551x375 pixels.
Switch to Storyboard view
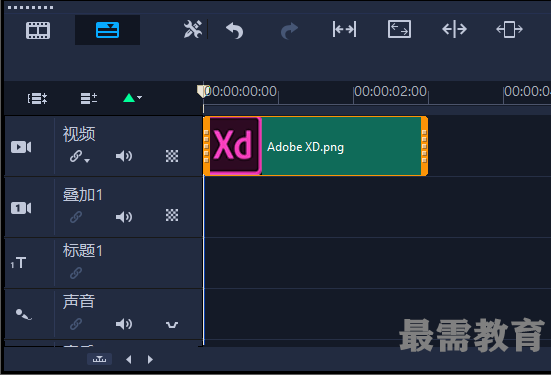click(x=38, y=30)
